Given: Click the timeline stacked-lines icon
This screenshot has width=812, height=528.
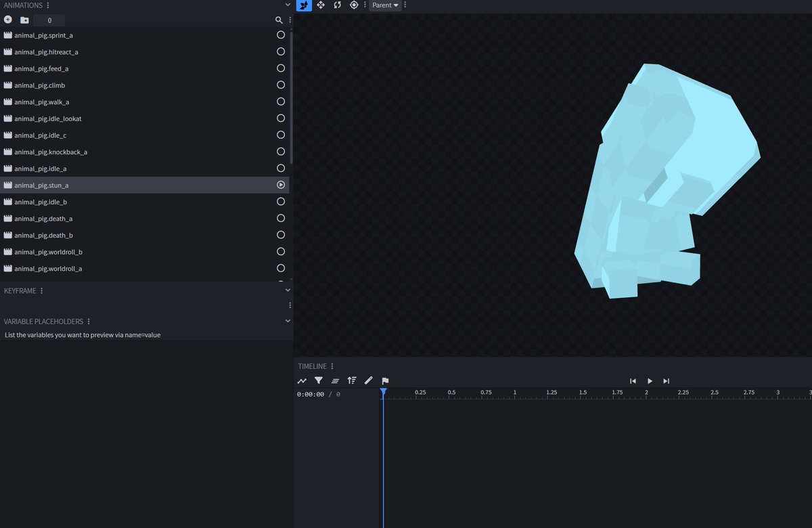Looking at the screenshot, I should pyautogui.click(x=335, y=381).
